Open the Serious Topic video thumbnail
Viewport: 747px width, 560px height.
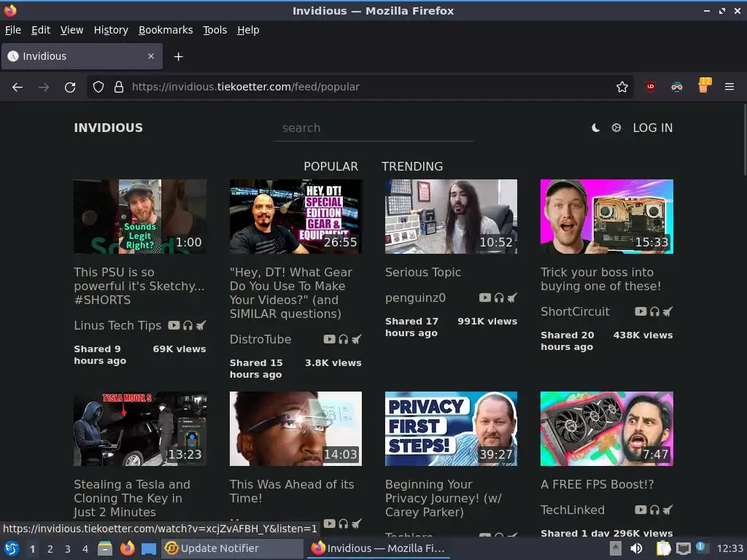[x=451, y=217]
